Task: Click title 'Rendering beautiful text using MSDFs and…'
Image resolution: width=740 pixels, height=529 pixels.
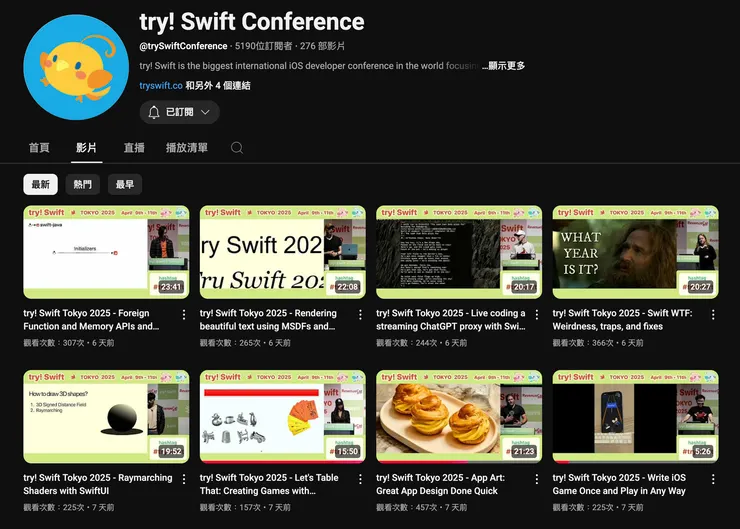Action: coord(268,320)
